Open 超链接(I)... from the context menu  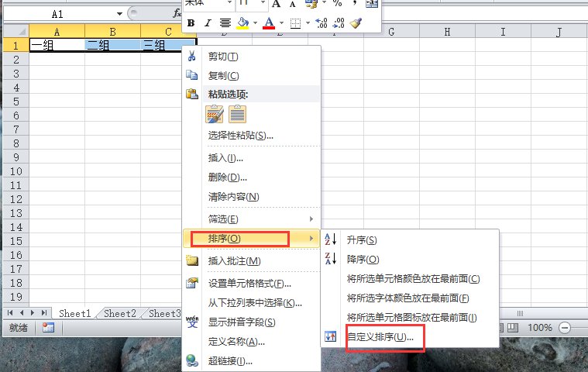coord(230,360)
